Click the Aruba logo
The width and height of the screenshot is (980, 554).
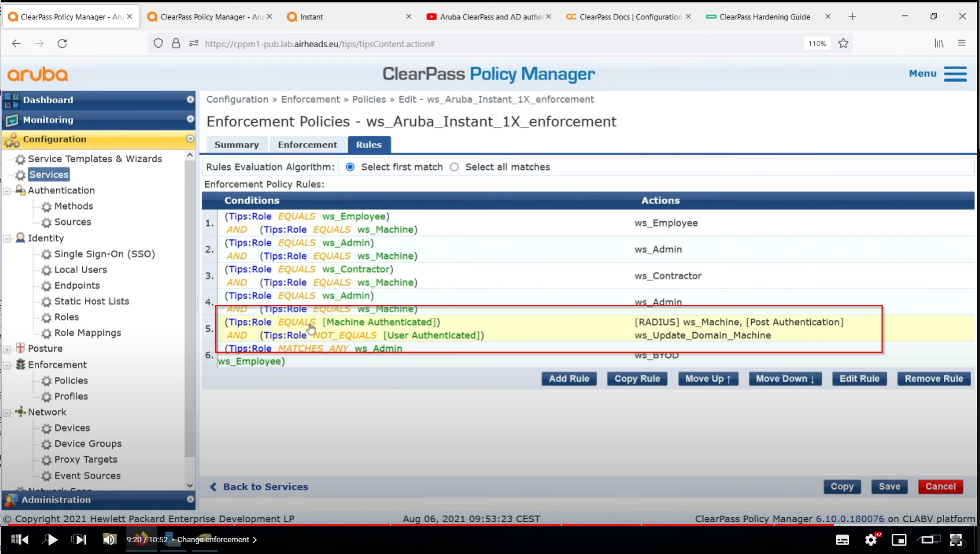pyautogui.click(x=37, y=74)
